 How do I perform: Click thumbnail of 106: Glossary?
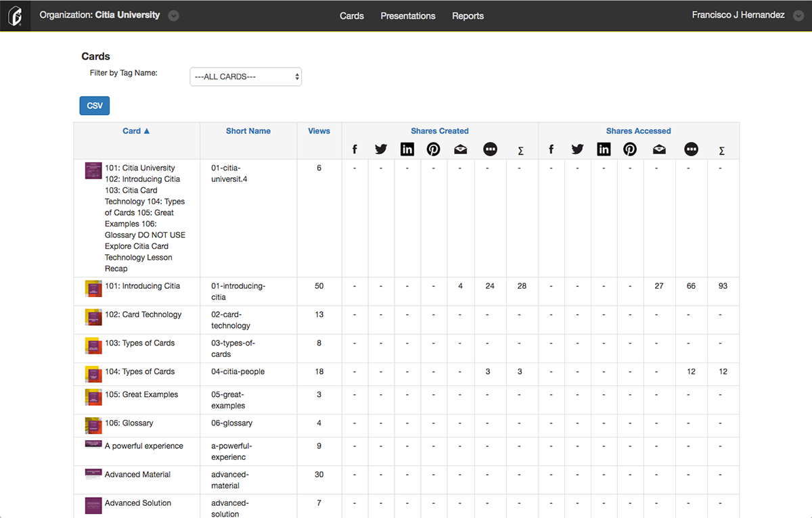(x=93, y=425)
